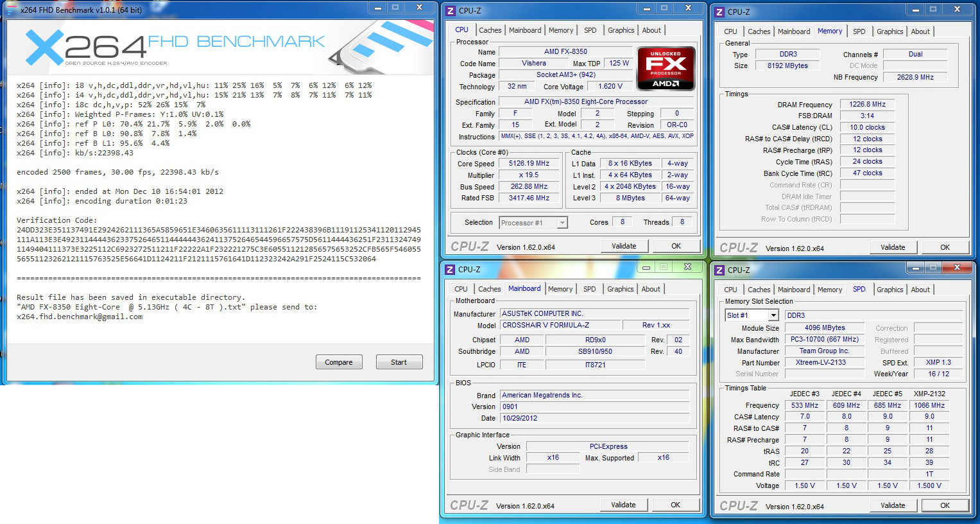Viewport: 980px width, 524px height.
Task: Select Memory tab in the SPD slot window
Action: [x=830, y=290]
